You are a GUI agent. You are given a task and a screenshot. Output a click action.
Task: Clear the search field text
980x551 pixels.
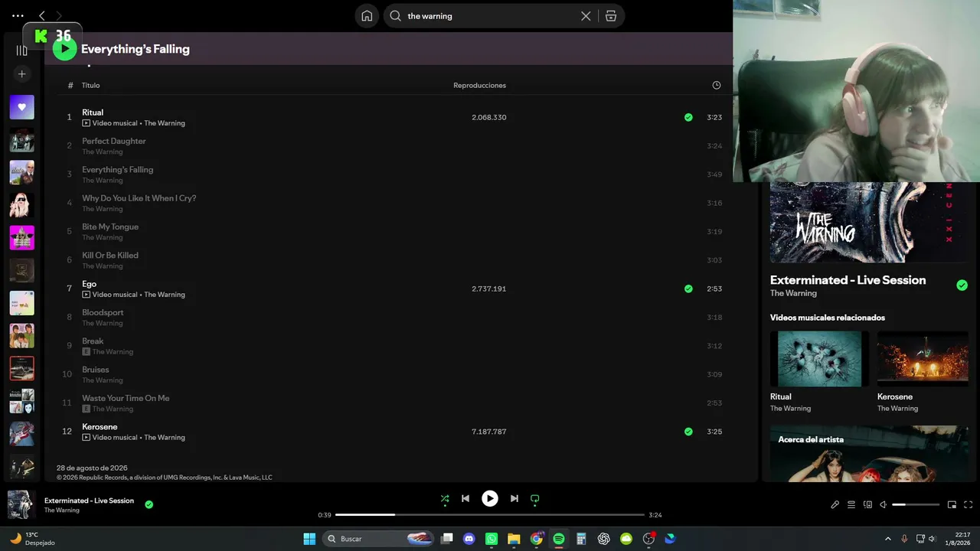(x=586, y=16)
